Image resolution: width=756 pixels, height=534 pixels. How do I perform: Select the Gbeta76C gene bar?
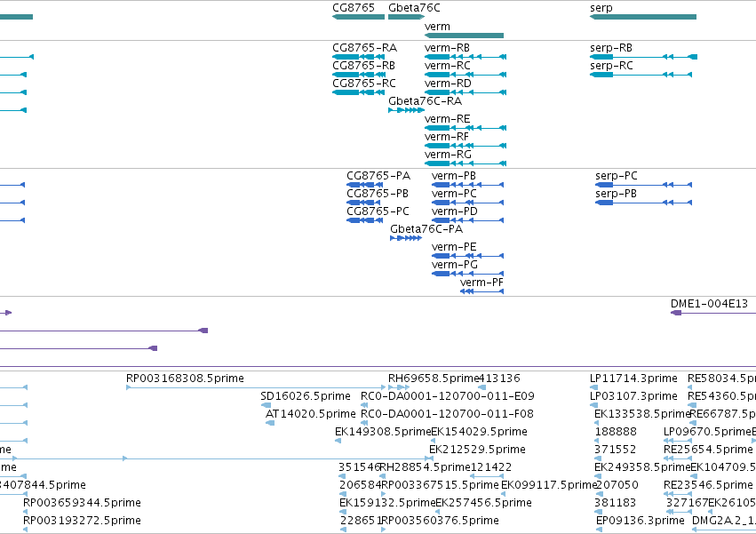point(407,17)
